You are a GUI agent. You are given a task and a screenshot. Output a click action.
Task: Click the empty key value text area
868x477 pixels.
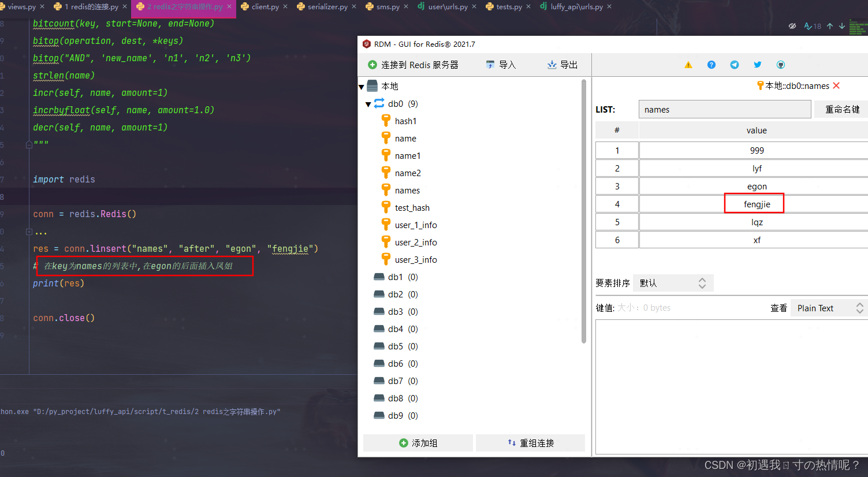[732, 387]
